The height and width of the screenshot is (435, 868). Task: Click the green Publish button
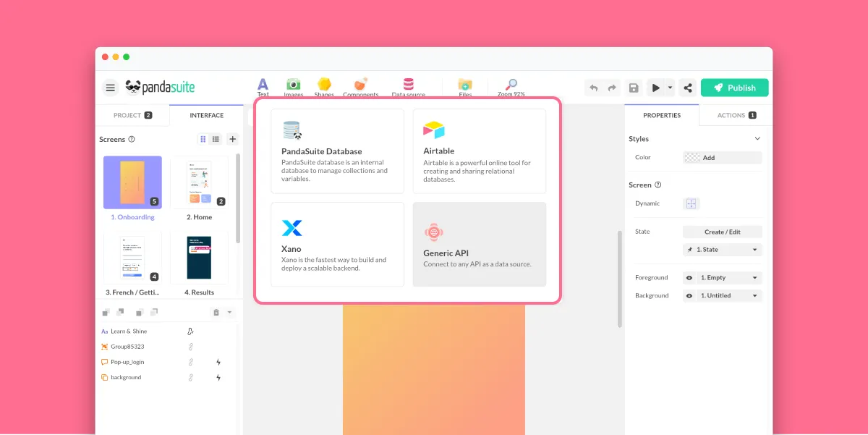(735, 87)
